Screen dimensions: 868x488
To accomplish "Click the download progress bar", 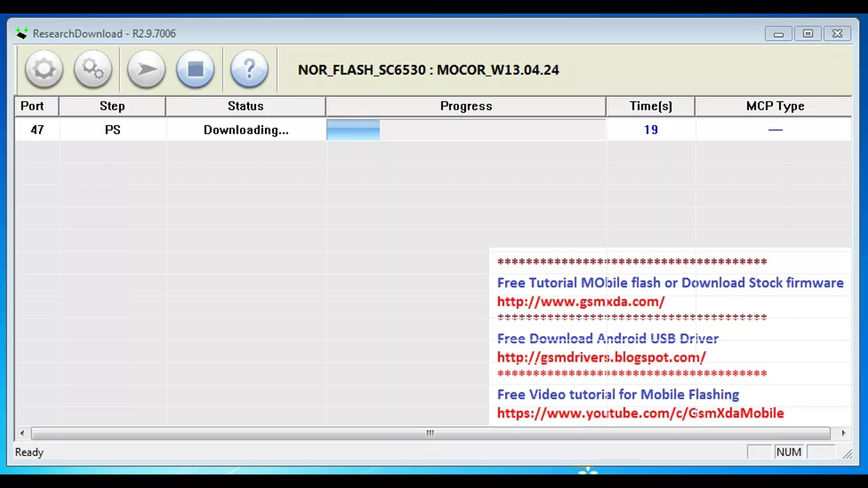I will tap(466, 129).
